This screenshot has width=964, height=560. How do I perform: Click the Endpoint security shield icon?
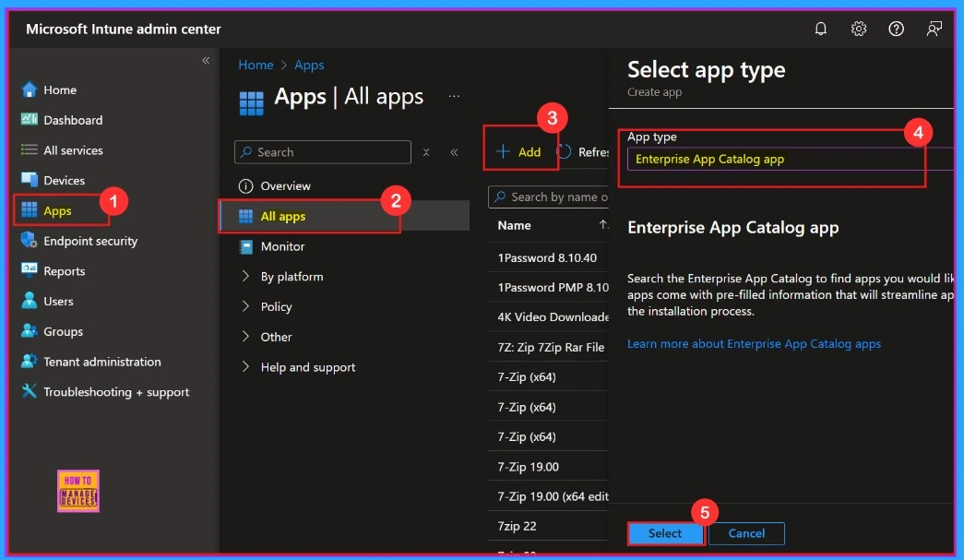coord(29,241)
